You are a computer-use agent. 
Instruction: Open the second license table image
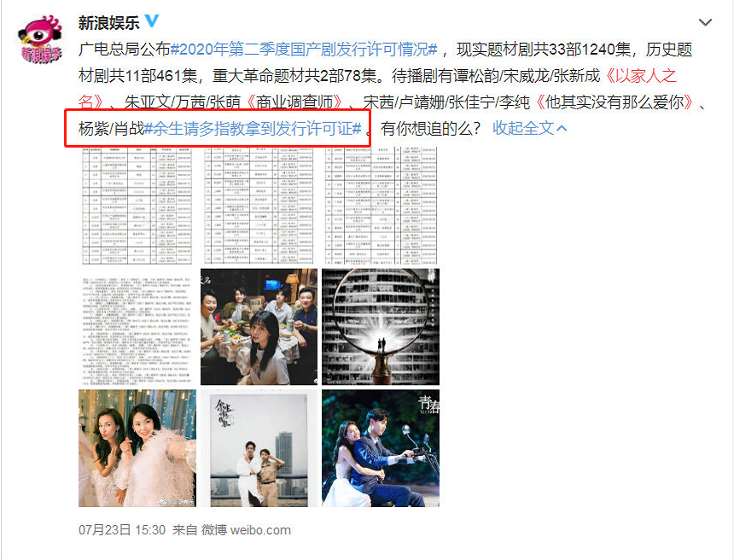click(x=259, y=206)
